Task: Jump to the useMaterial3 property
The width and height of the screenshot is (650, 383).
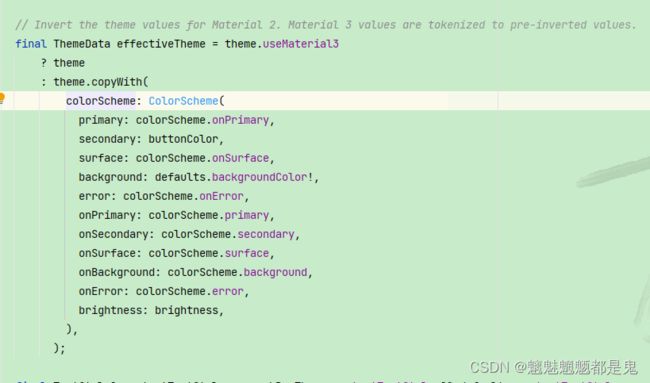Action: 301,44
